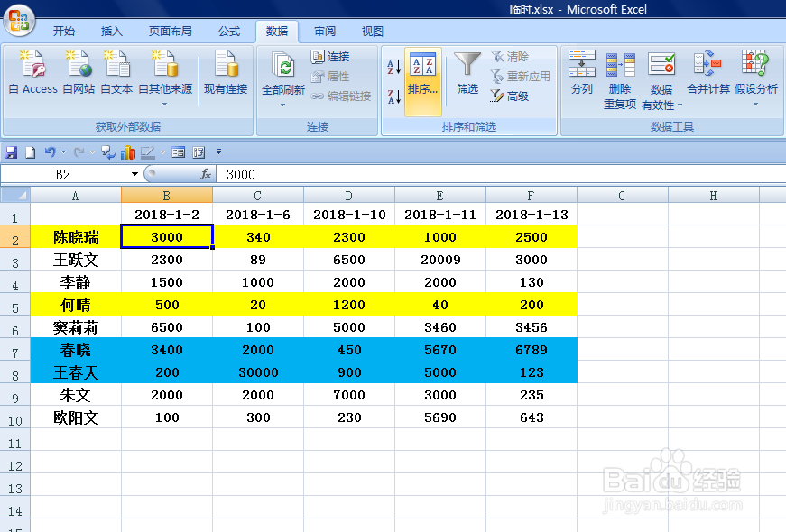Select column B header
The width and height of the screenshot is (786, 532).
166,195
